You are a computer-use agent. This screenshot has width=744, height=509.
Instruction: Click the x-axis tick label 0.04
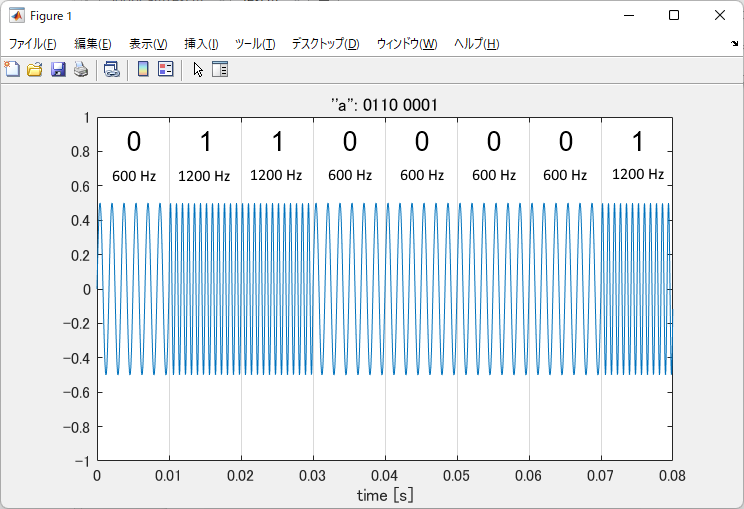point(384,476)
